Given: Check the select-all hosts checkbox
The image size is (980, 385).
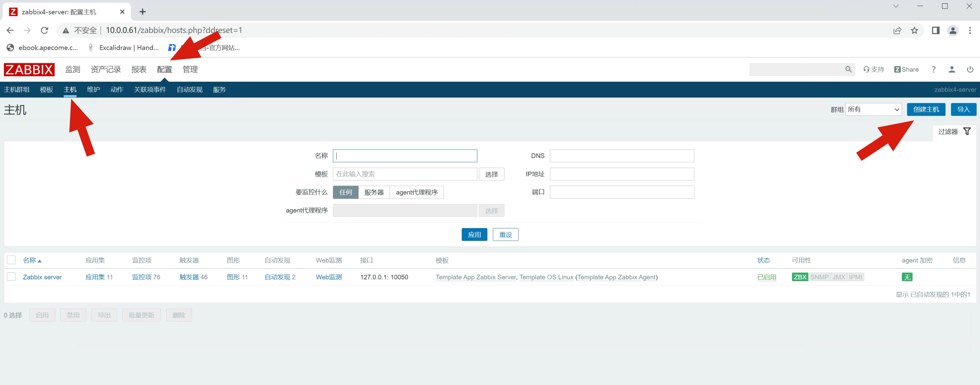Looking at the screenshot, I should click(x=11, y=260).
